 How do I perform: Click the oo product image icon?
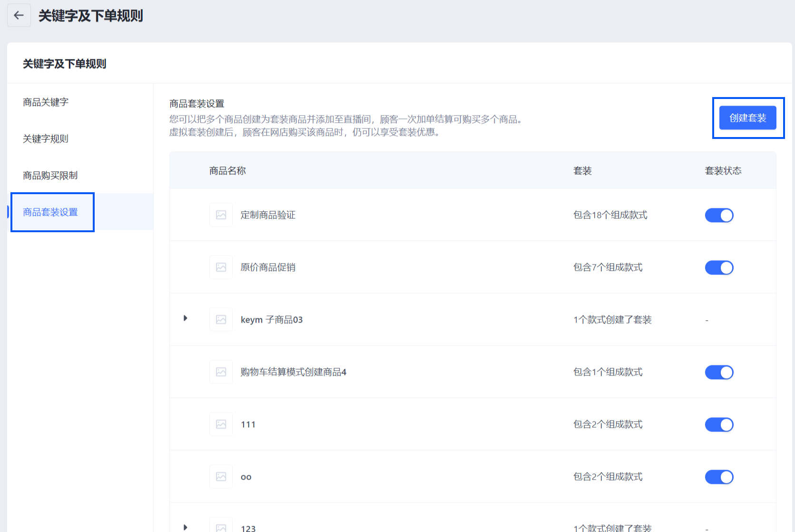[221, 477]
